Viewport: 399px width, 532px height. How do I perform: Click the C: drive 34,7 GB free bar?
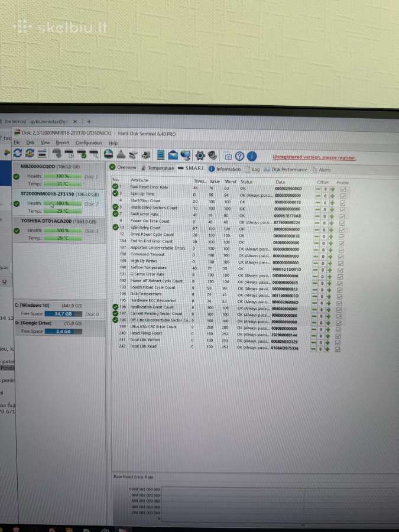(x=63, y=314)
